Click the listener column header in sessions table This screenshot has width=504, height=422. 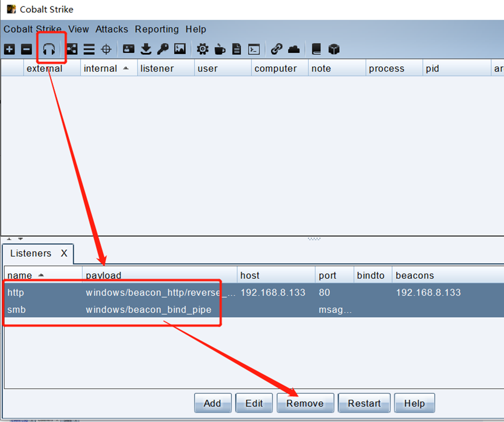point(166,68)
